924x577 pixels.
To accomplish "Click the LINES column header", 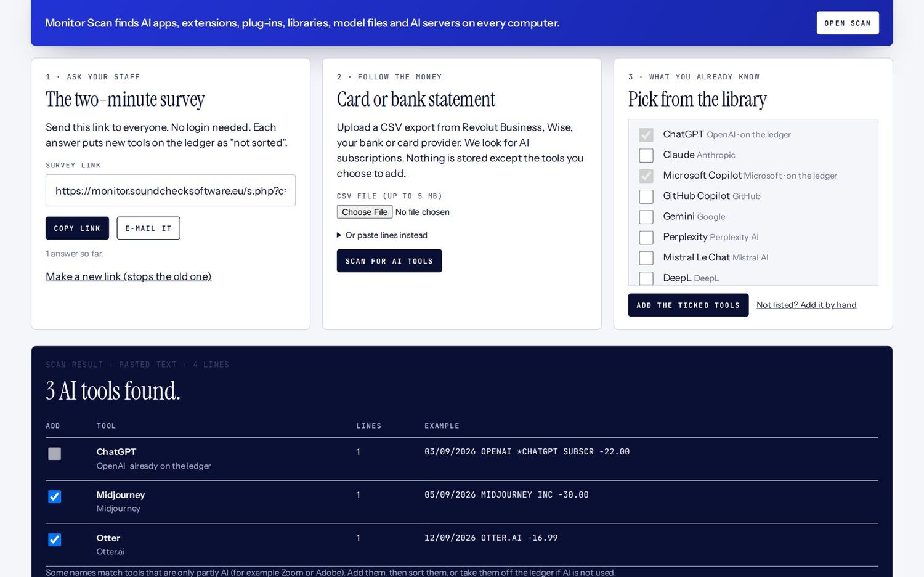I will (368, 426).
